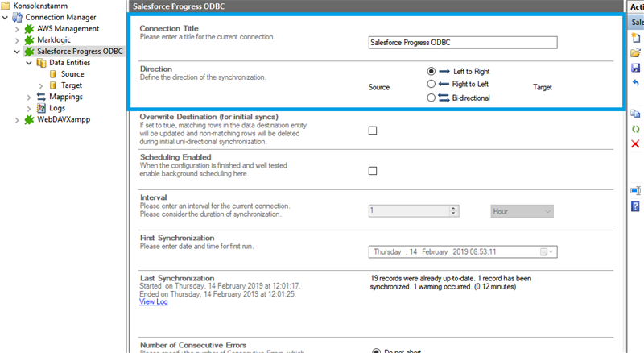644x353 pixels.
Task: Expand the AWS Management tree node
Action: pos(18,29)
